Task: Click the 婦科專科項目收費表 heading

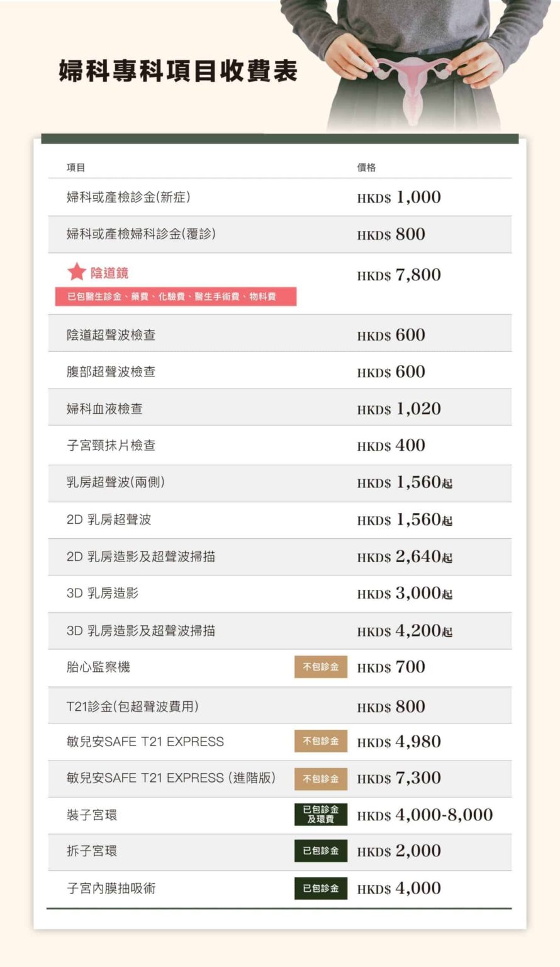Action: pyautogui.click(x=178, y=71)
